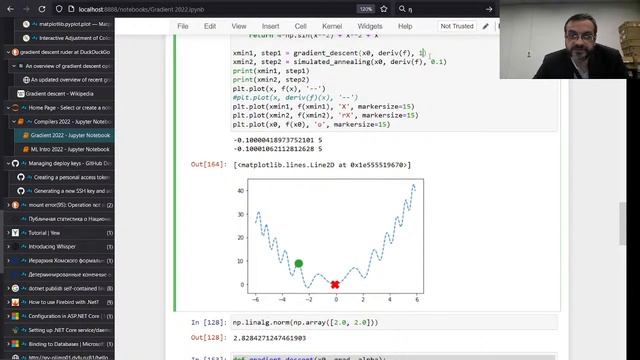The height and width of the screenshot is (360, 640).
Task: Click the page info icon by the URL
Action: pyautogui.click(x=71, y=9)
